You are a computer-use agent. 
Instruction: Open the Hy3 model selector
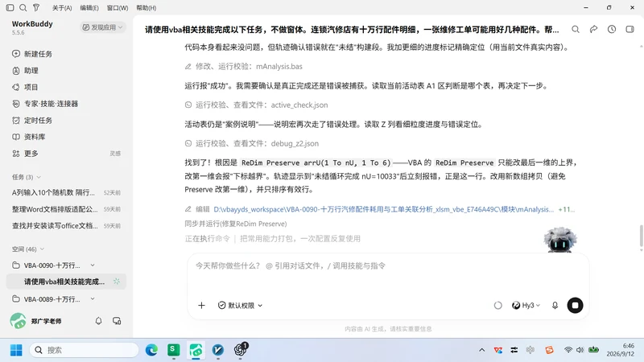(x=526, y=306)
